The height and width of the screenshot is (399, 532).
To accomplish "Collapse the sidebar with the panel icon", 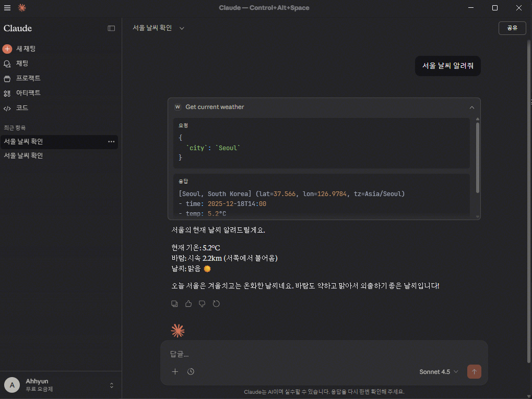I will point(111,28).
